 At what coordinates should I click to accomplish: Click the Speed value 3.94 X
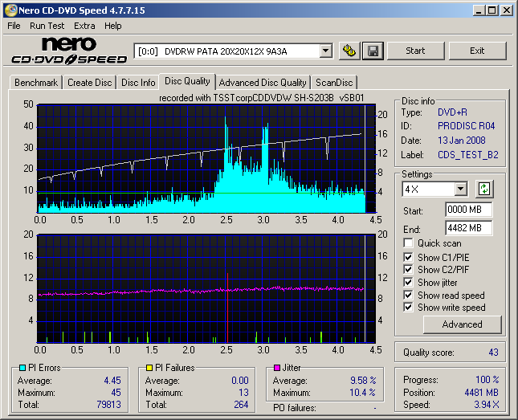[x=487, y=405]
